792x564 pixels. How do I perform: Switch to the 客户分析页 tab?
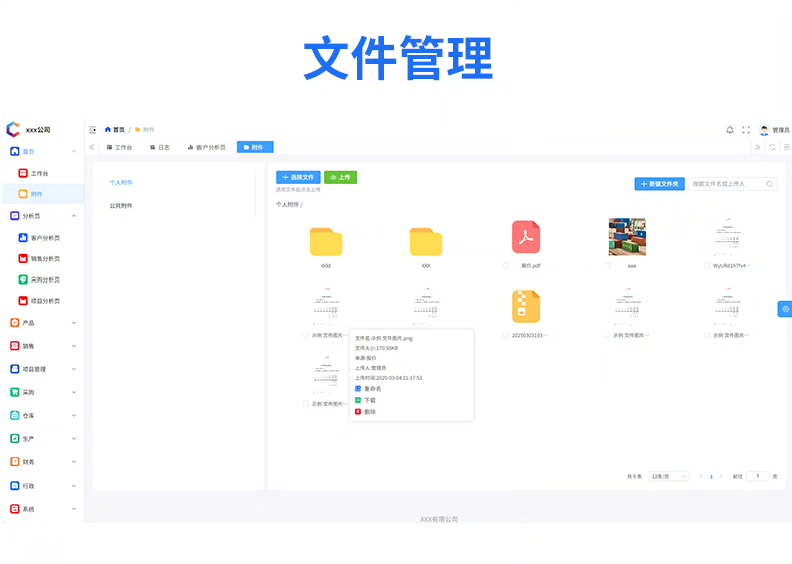coord(207,147)
